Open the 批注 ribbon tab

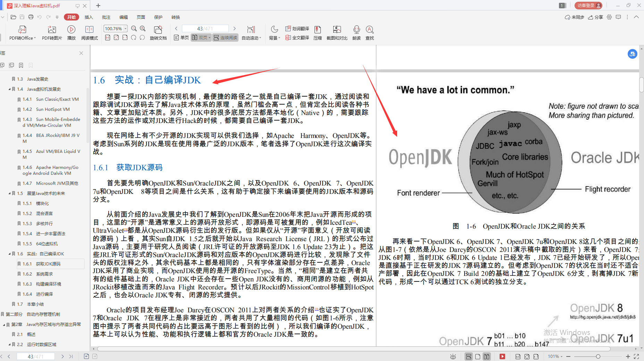tap(106, 17)
